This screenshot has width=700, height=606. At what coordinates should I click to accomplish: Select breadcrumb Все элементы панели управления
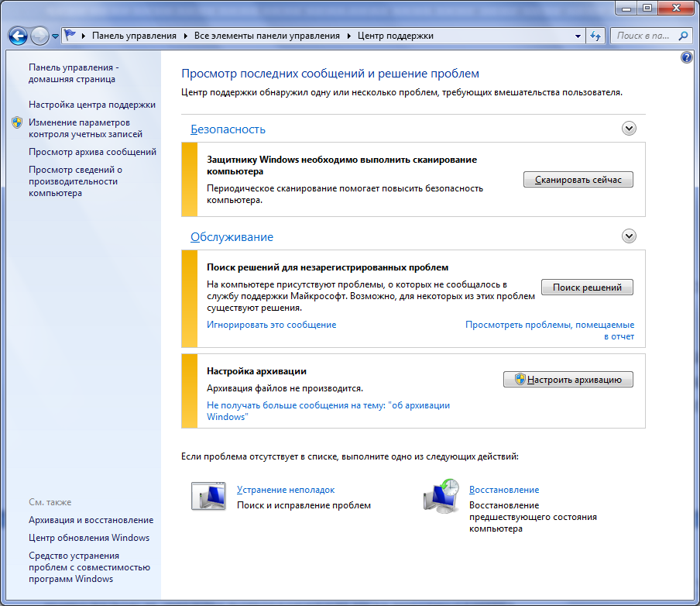267,36
